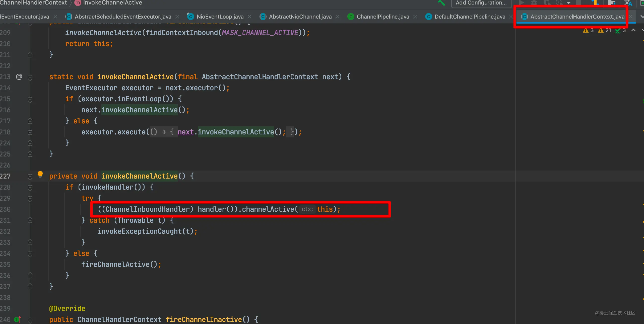Collapse if invokeHandler block at line 228

(x=30, y=187)
